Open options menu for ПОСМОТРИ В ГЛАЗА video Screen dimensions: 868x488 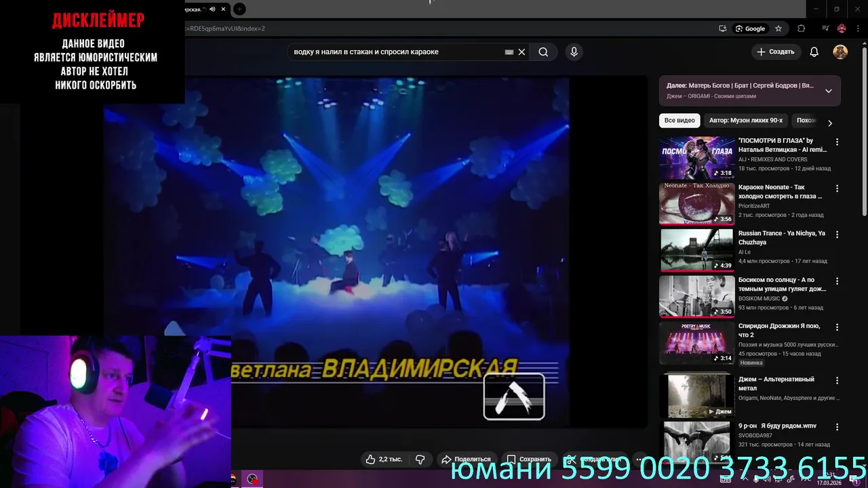(x=837, y=142)
